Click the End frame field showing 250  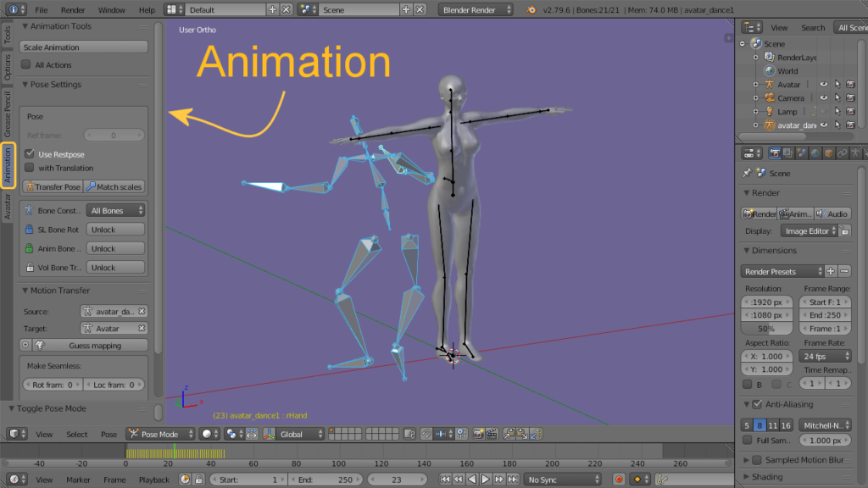click(324, 478)
